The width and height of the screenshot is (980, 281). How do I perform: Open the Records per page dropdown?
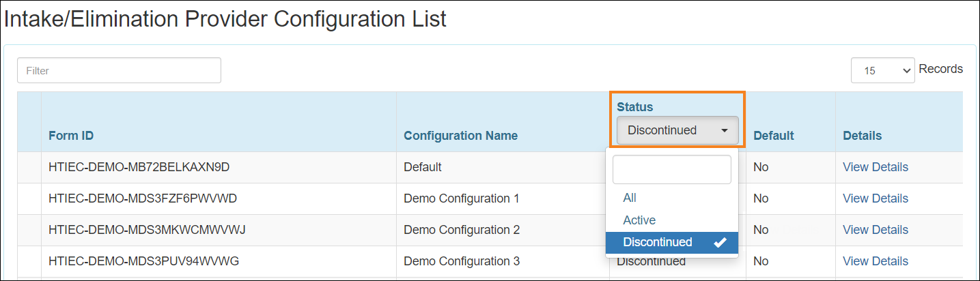coord(883,70)
